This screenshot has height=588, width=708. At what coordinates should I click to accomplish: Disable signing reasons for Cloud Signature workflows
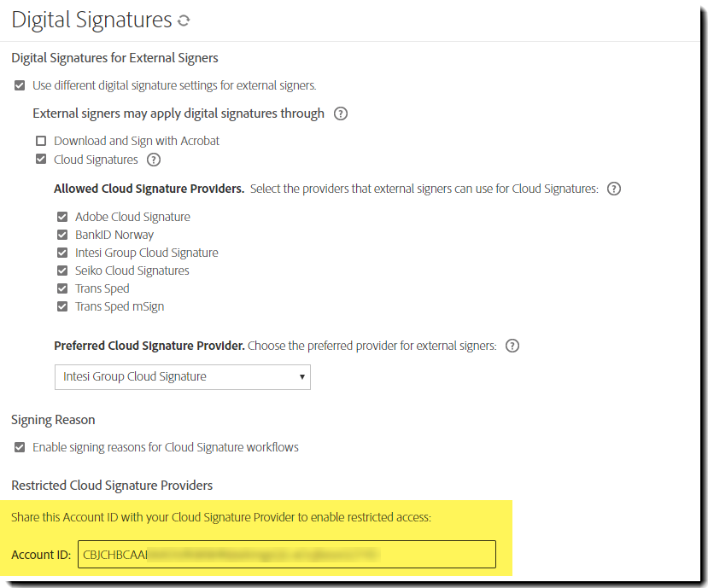pyautogui.click(x=20, y=447)
